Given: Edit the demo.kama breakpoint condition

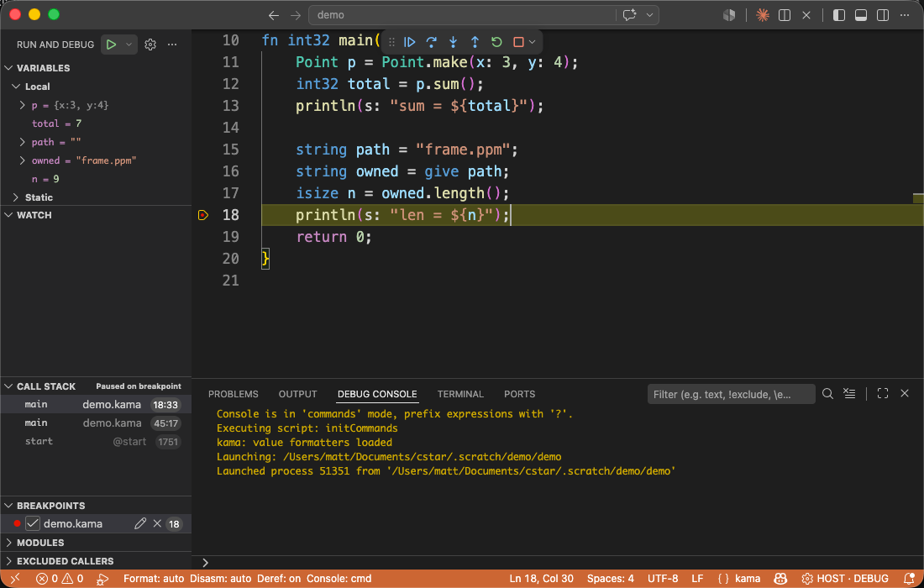Looking at the screenshot, I should 140,523.
